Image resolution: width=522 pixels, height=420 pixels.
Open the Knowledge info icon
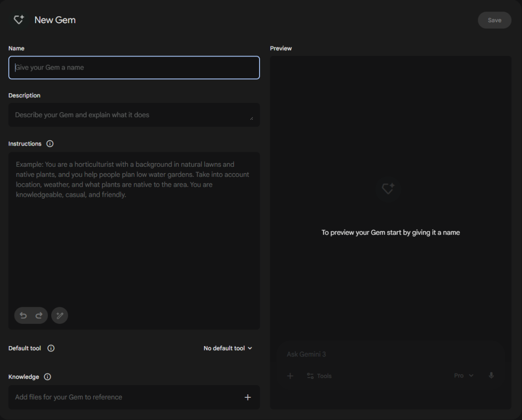47,377
